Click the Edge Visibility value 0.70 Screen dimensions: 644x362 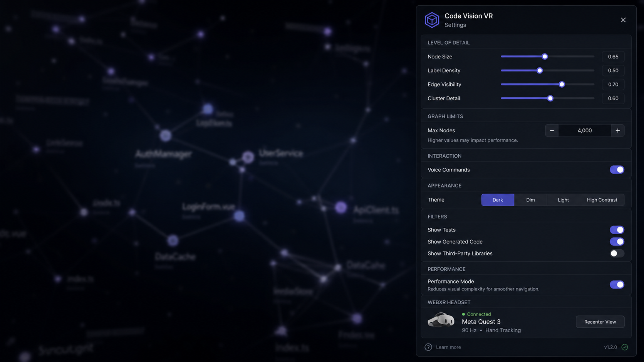613,84
